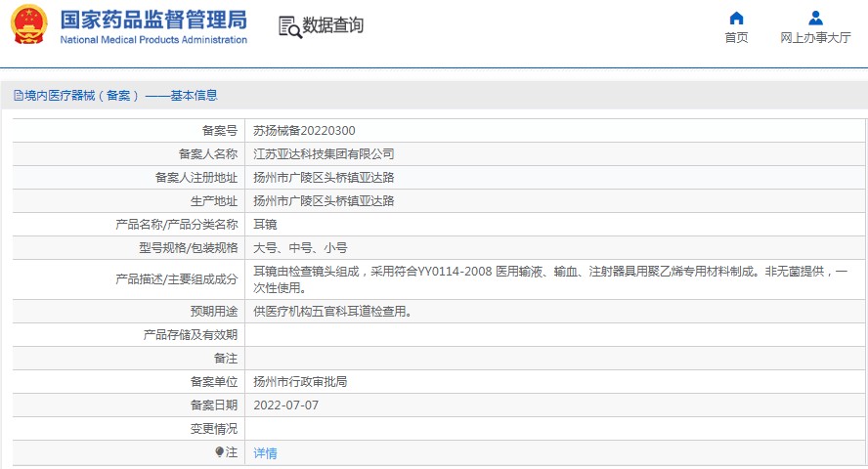This screenshot has width=868, height=469.
Task: Click production address value in 生产地址 row
Action: (324, 200)
